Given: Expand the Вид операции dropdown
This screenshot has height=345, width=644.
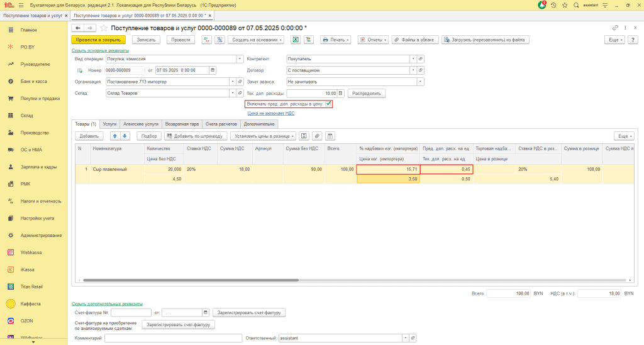Looking at the screenshot, I should 240,58.
